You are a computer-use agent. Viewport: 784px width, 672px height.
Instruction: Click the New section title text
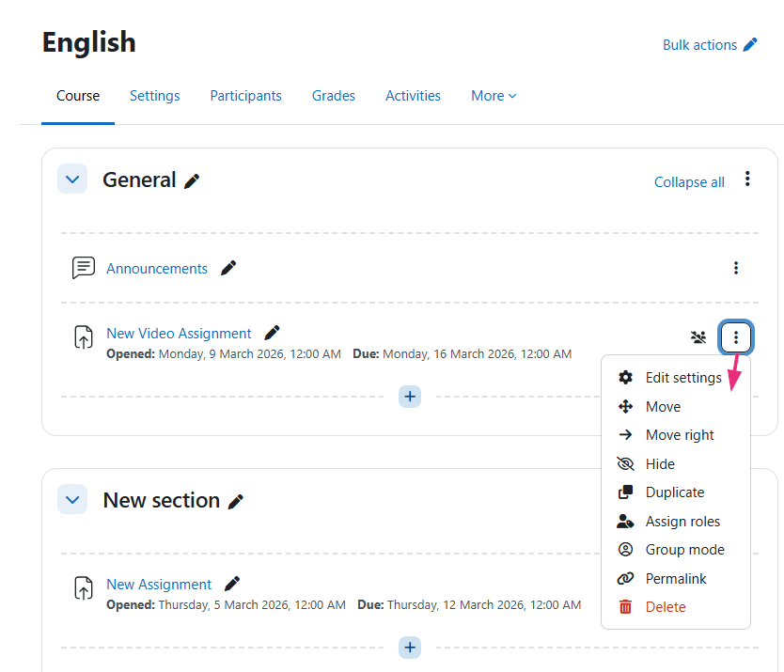coord(161,501)
